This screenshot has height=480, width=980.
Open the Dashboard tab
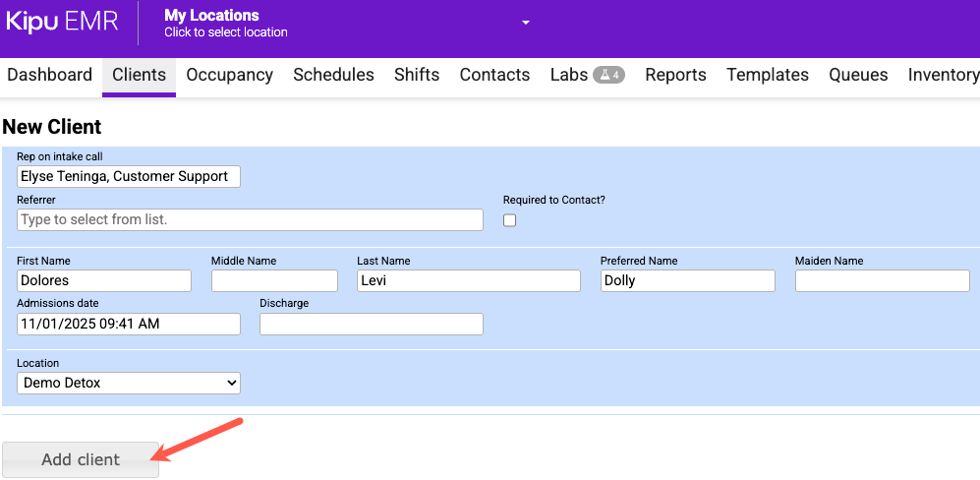tap(49, 75)
